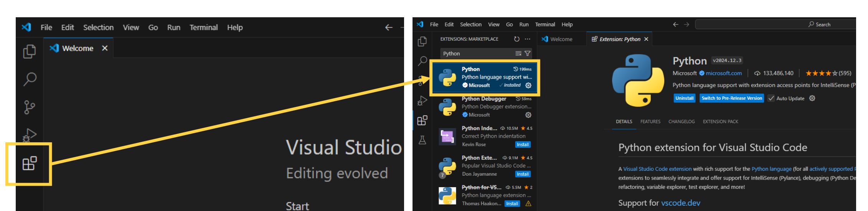Open File menu in the left window
The width and height of the screenshot is (868, 211).
pyautogui.click(x=46, y=27)
